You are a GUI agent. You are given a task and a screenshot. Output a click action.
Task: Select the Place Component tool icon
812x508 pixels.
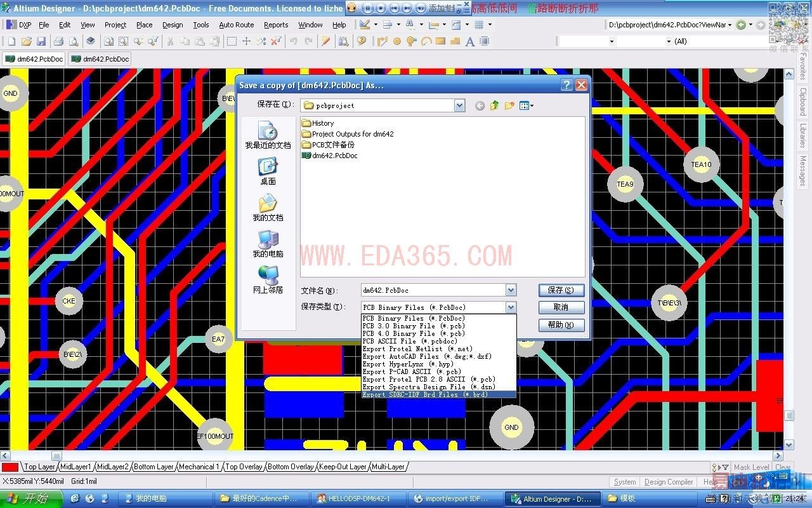click(485, 41)
